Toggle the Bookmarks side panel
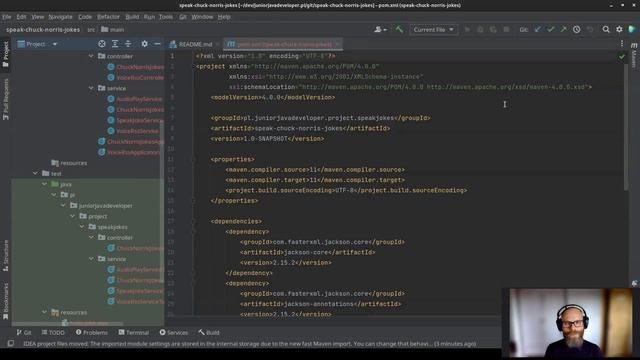 coord(6,301)
